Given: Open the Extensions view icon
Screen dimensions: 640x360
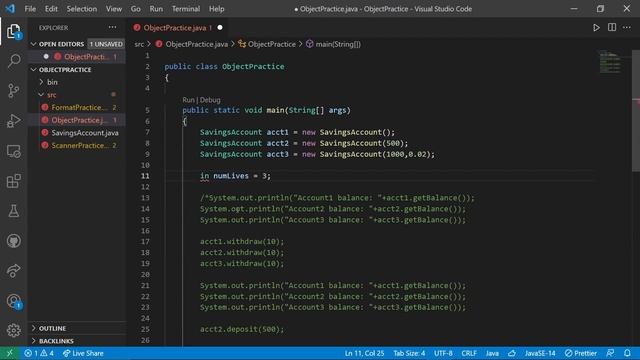Looking at the screenshot, I should pyautogui.click(x=13, y=181).
